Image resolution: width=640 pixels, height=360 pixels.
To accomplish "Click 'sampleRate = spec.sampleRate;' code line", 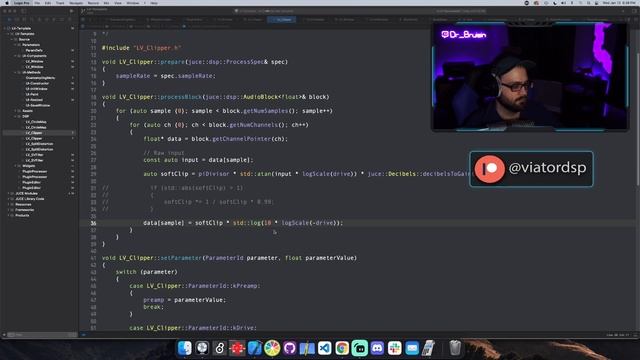I will click(x=165, y=76).
